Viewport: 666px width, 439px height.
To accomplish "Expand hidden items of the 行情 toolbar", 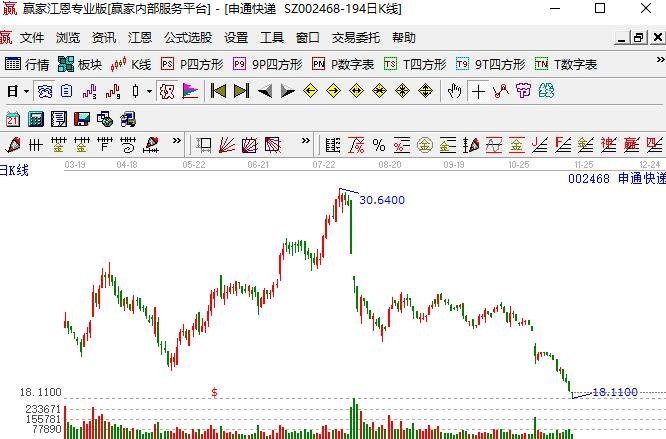I will [x=660, y=60].
